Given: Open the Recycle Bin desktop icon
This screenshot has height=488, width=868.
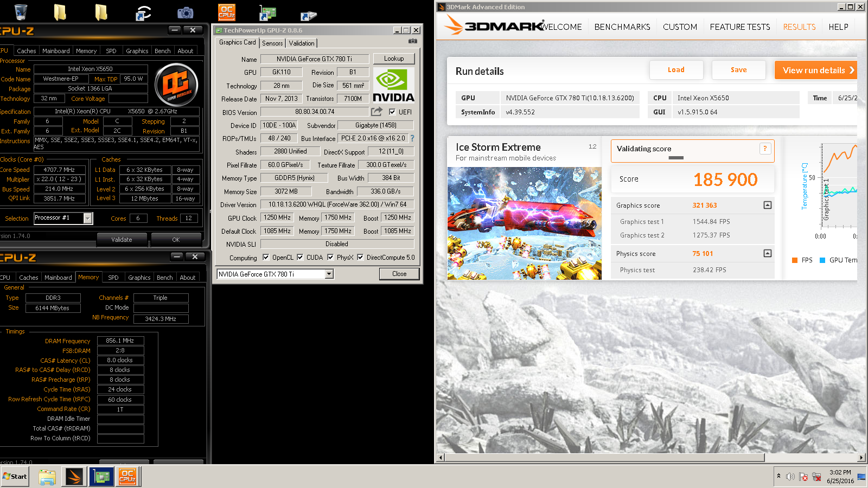Looking at the screenshot, I should tap(21, 12).
